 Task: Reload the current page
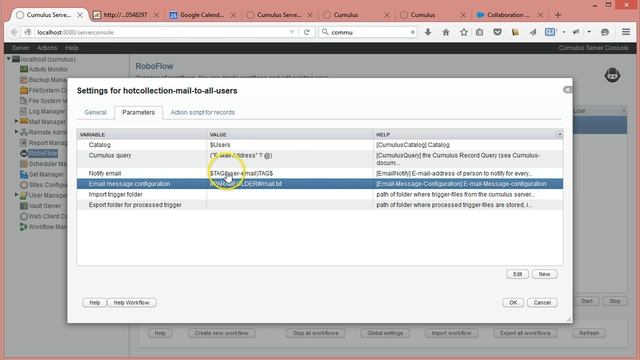click(307, 32)
